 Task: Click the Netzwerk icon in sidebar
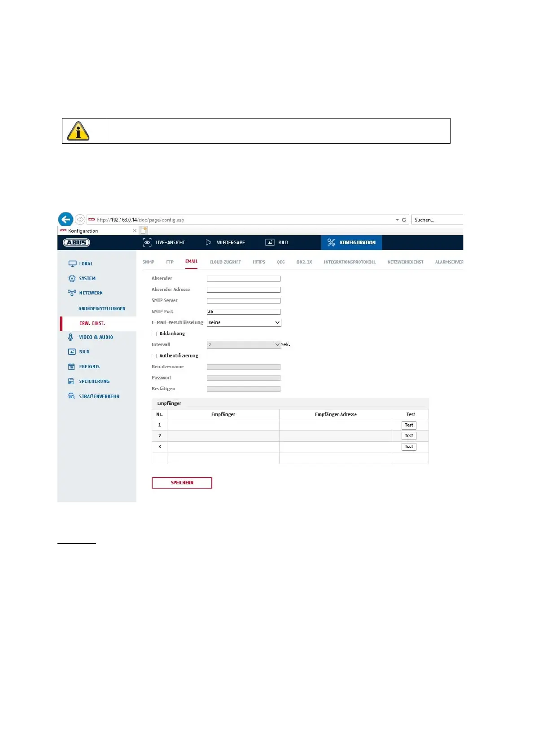[x=72, y=293]
